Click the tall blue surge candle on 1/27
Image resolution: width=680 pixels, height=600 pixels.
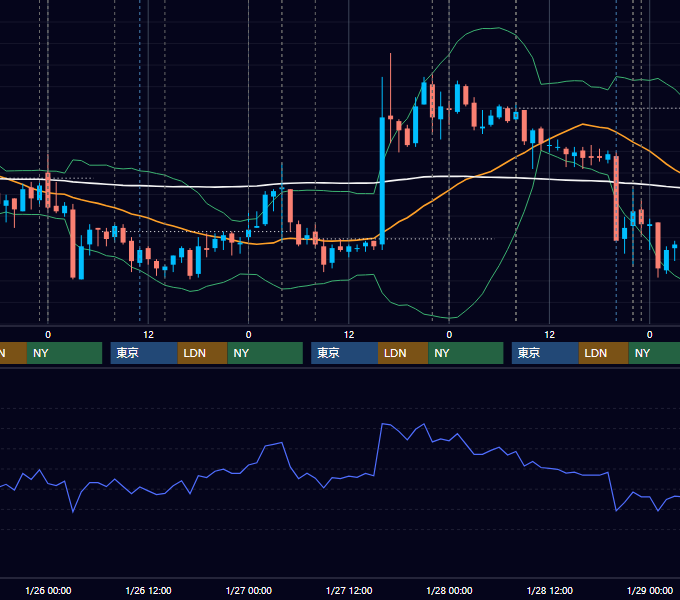point(382,181)
